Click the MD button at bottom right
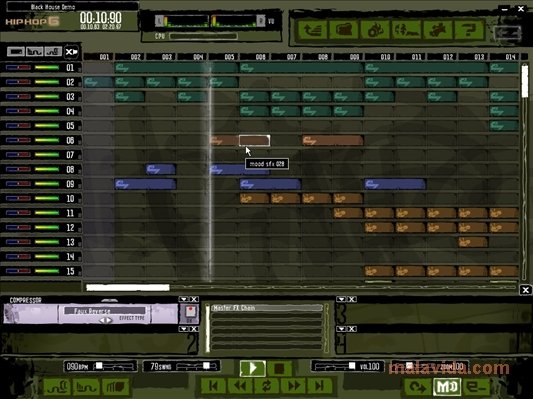 point(447,386)
